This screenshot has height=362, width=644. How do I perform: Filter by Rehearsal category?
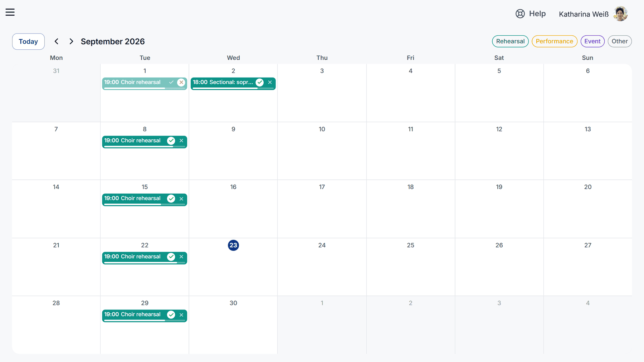510,41
